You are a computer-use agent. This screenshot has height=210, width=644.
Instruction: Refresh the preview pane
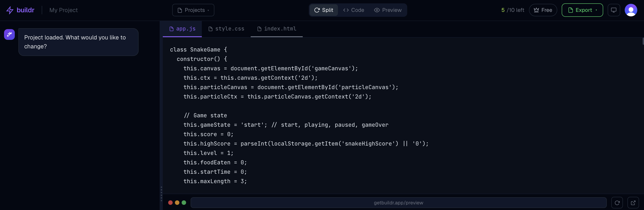coord(617,203)
